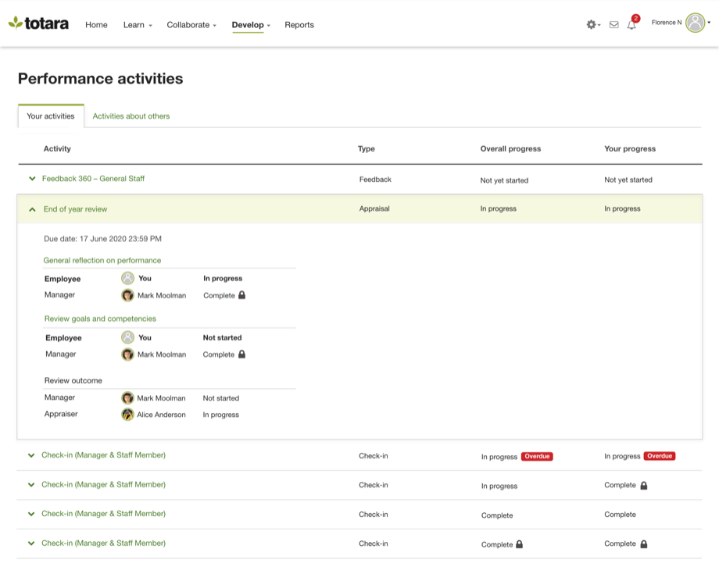Open Review goals and competencies
This screenshot has height=588, width=719.
click(101, 319)
